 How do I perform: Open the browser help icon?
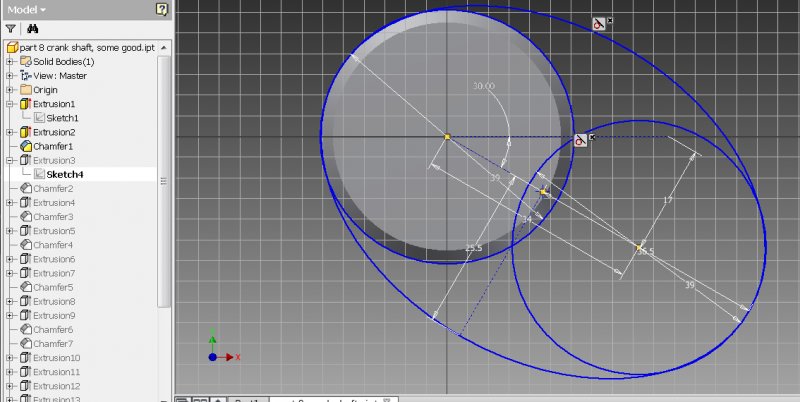(x=162, y=9)
